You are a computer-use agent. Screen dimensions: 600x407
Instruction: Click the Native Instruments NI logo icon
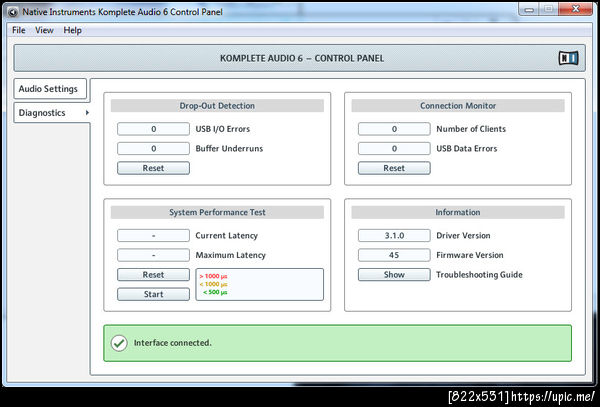coord(569,58)
